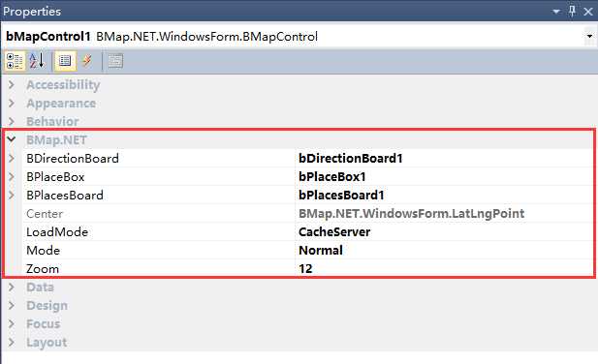Click the Accessibility category label
The height and width of the screenshot is (364, 598).
click(63, 84)
